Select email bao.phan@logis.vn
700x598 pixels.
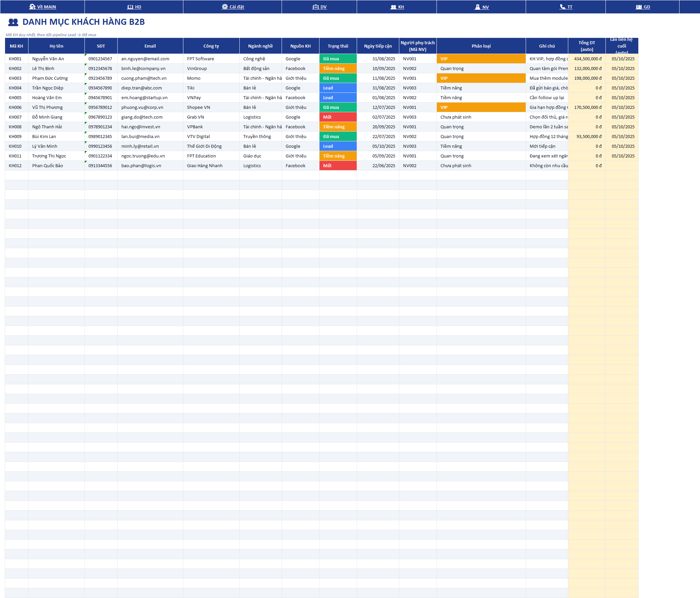point(150,166)
